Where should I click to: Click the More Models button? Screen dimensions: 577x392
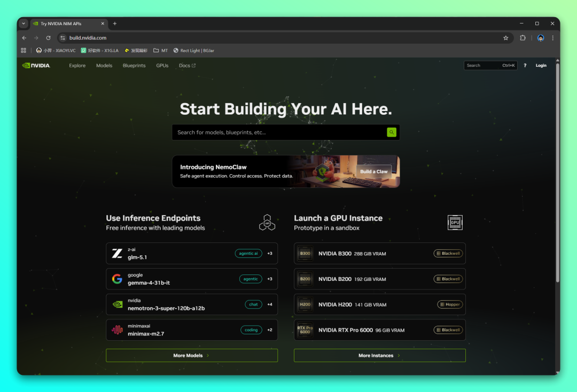tap(191, 356)
